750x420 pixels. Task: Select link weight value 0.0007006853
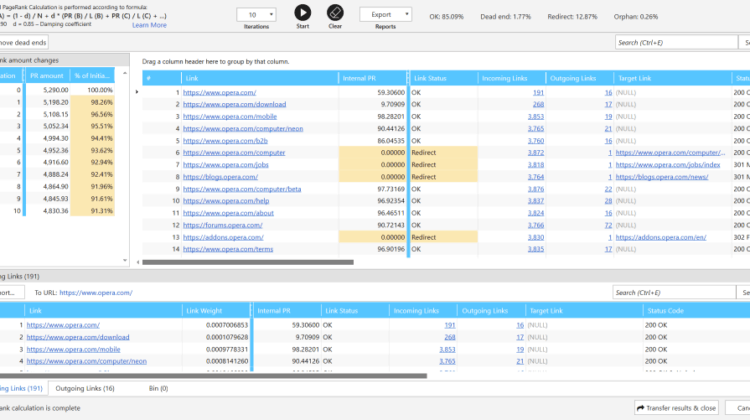click(x=227, y=325)
